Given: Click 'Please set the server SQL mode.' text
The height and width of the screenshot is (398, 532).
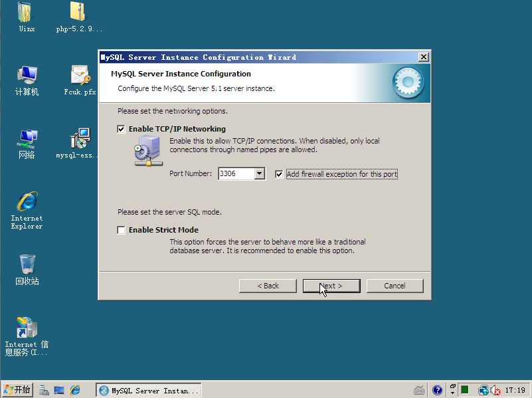Looking at the screenshot, I should 169,212.
